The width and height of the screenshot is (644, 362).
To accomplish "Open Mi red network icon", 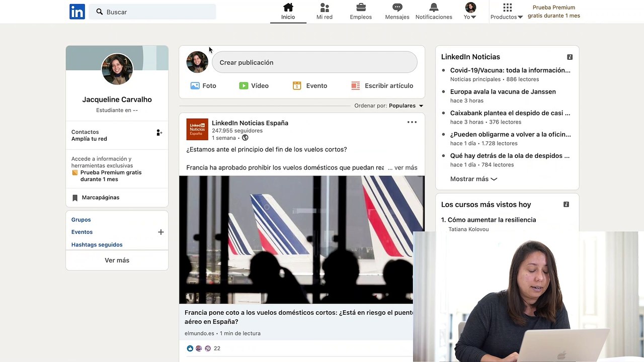I will pyautogui.click(x=325, y=7).
